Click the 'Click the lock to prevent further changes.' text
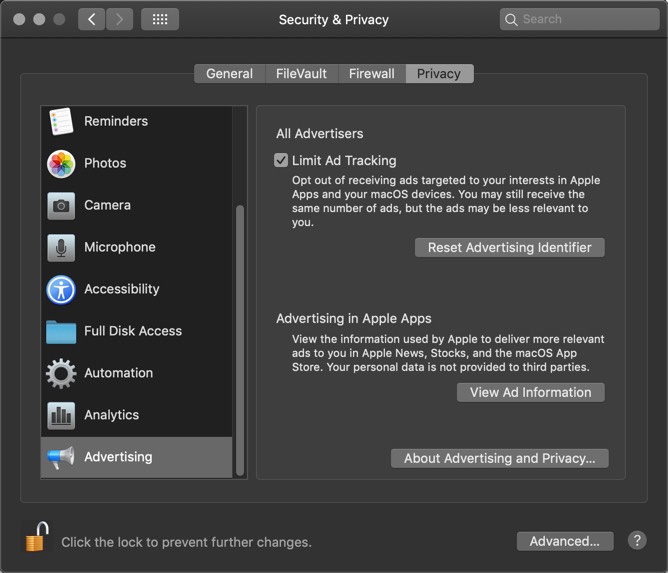The height and width of the screenshot is (573, 668). [x=187, y=542]
